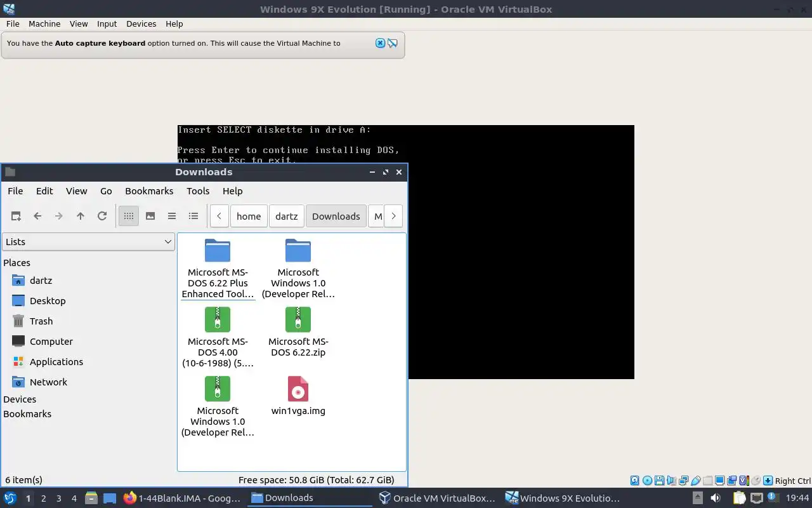Open VirtualBox View menu
Image resolution: width=812 pixels, height=508 pixels.
tap(79, 23)
